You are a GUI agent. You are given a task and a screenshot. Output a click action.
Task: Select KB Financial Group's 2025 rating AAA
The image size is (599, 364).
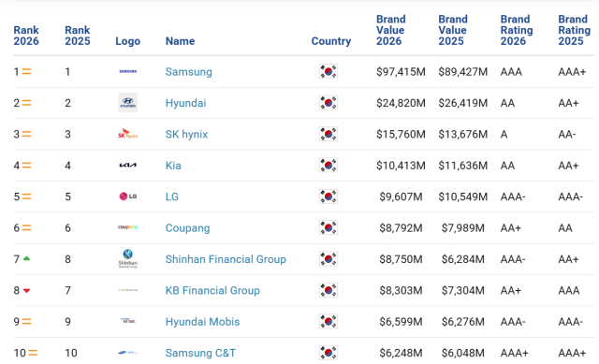pos(569,291)
